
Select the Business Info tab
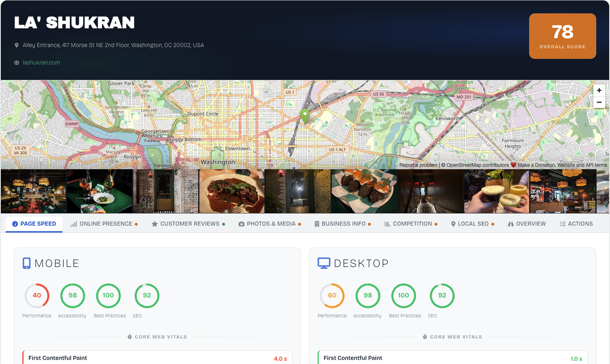343,224
